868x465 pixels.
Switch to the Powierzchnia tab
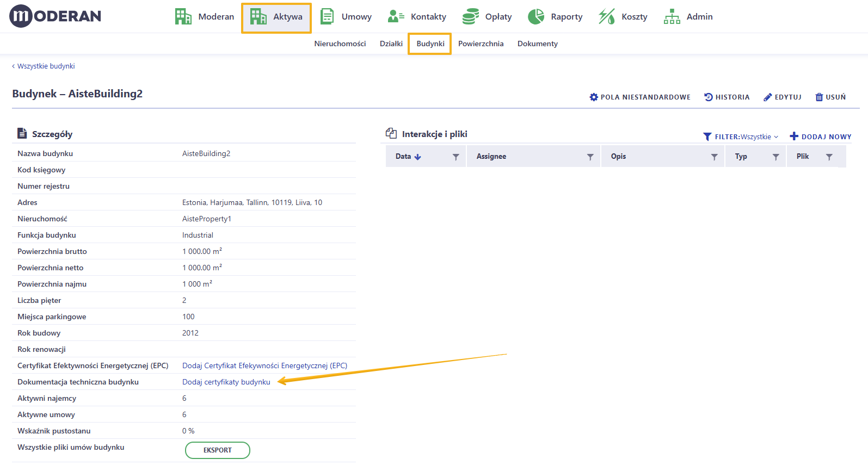[x=481, y=44]
